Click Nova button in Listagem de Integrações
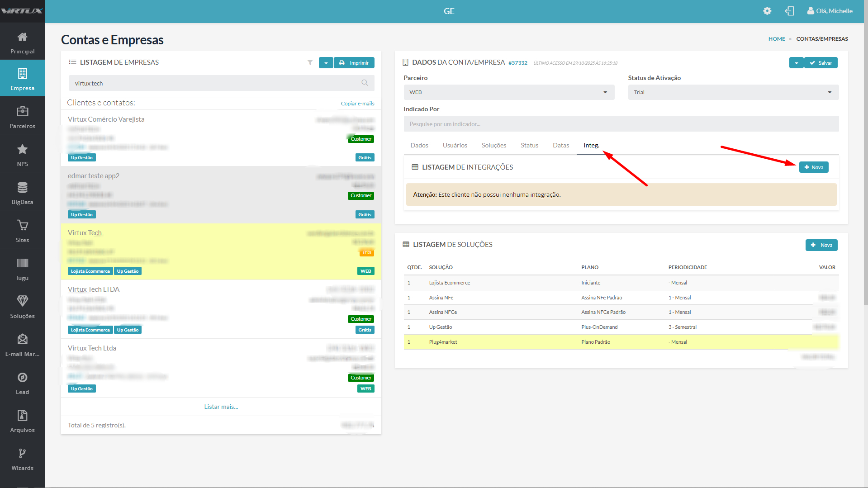Image resolution: width=868 pixels, height=488 pixels. (813, 167)
